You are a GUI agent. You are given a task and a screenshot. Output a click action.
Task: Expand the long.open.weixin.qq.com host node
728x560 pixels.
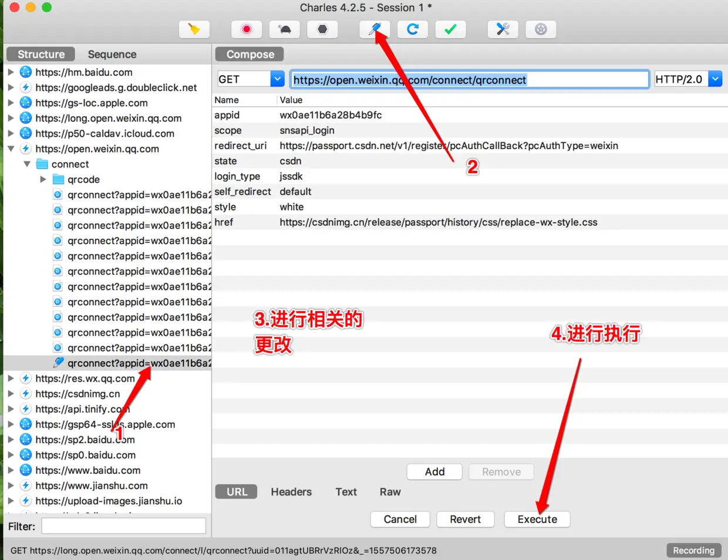pyautogui.click(x=11, y=118)
